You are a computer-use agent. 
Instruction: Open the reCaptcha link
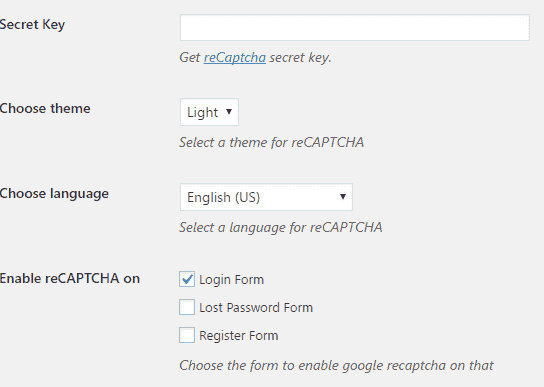(235, 58)
